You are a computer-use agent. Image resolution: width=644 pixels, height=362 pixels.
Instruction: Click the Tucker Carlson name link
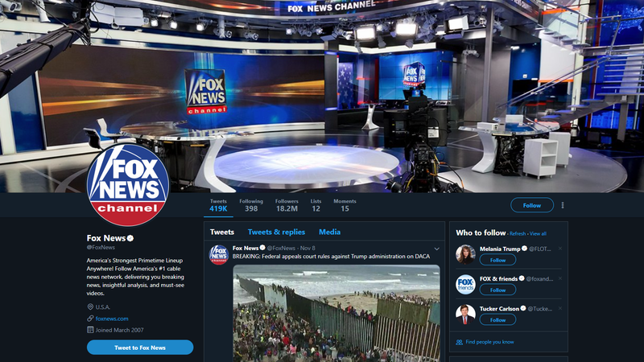499,309
